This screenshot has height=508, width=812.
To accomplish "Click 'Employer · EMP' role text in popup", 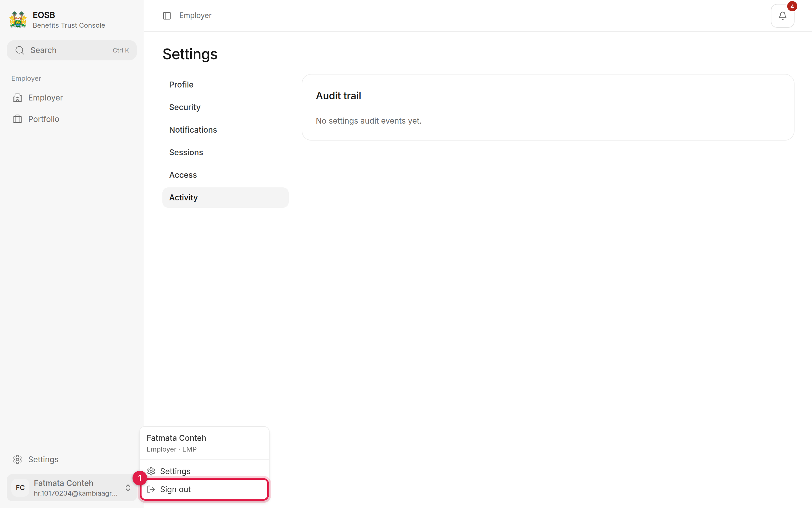I will [171, 449].
